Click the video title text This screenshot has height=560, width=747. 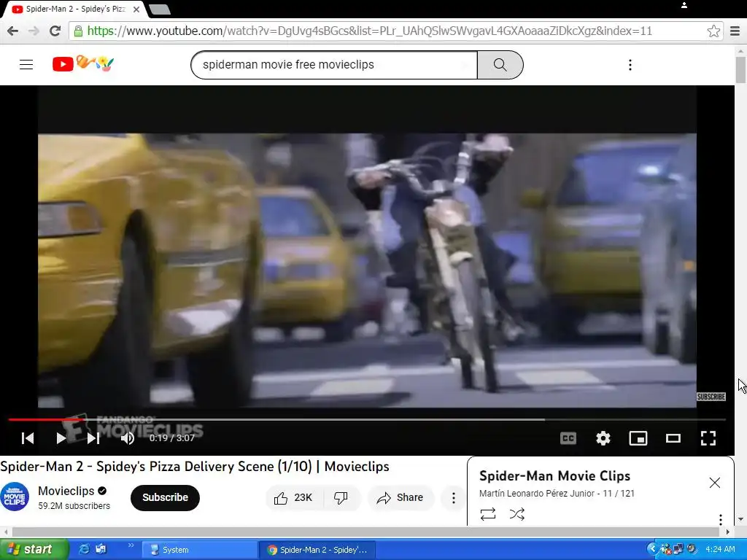pos(195,467)
